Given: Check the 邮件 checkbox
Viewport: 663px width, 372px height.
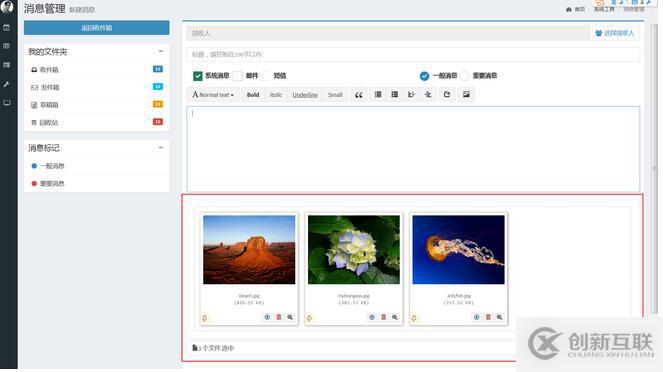Looking at the screenshot, I should 238,76.
